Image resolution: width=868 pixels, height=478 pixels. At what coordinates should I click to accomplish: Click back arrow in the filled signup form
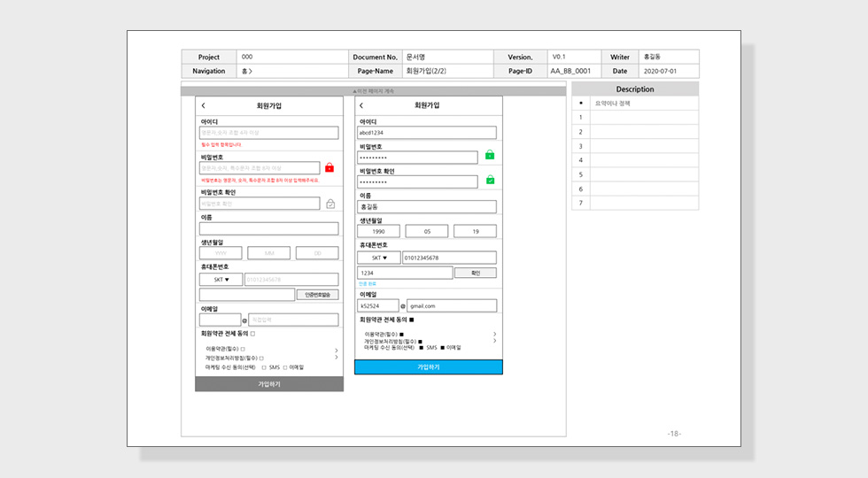click(361, 105)
